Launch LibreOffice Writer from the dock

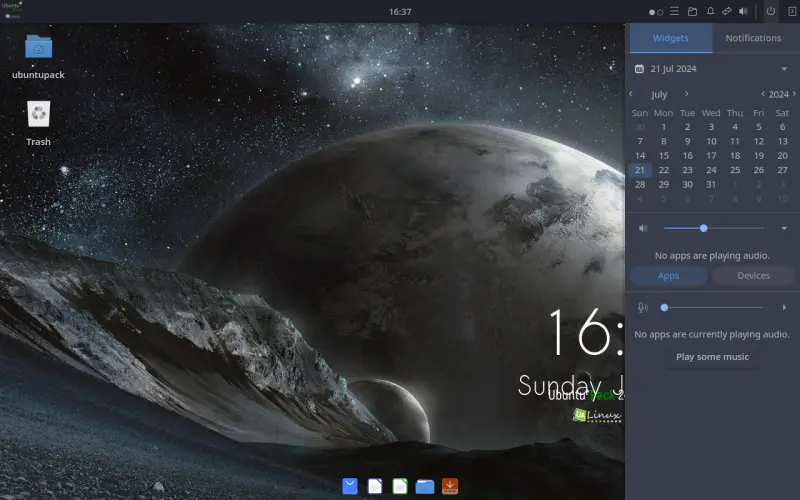click(375, 486)
